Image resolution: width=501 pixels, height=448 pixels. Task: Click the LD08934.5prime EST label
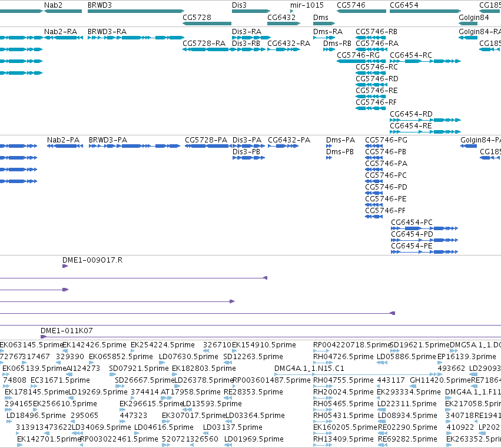[x=407, y=416]
